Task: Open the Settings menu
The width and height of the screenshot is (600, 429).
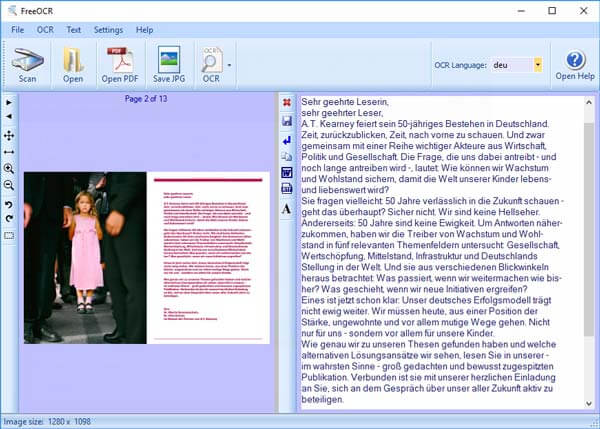Action: click(108, 30)
